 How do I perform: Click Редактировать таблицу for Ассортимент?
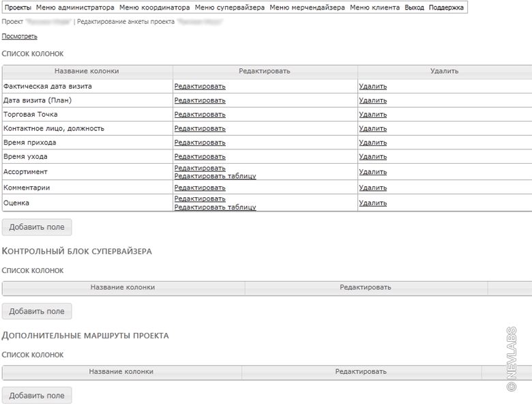pos(215,176)
